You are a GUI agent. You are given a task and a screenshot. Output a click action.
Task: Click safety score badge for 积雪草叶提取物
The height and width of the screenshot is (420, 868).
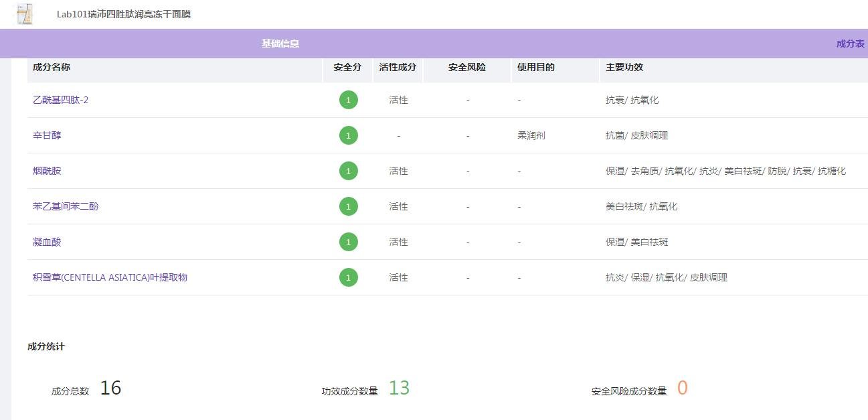tap(348, 277)
